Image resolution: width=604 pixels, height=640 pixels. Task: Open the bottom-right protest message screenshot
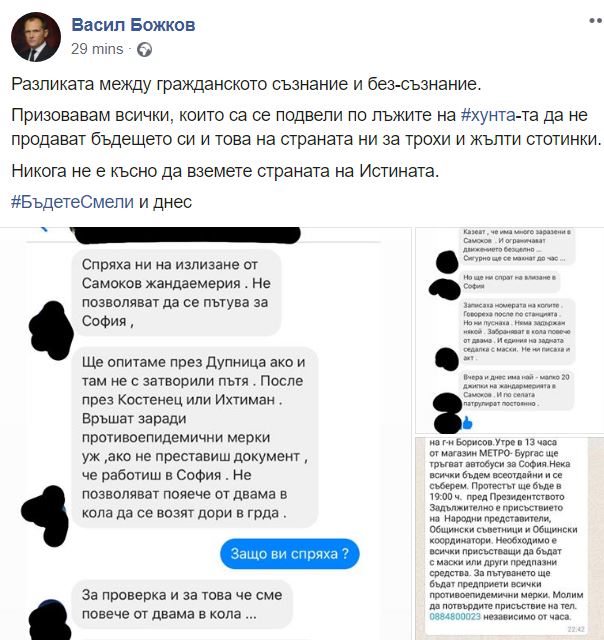(509, 538)
